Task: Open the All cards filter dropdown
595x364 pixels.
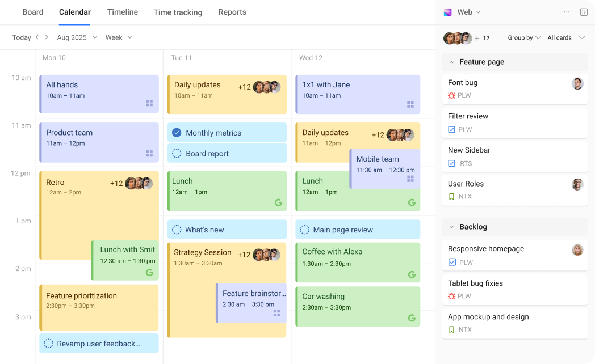Action: pos(564,37)
